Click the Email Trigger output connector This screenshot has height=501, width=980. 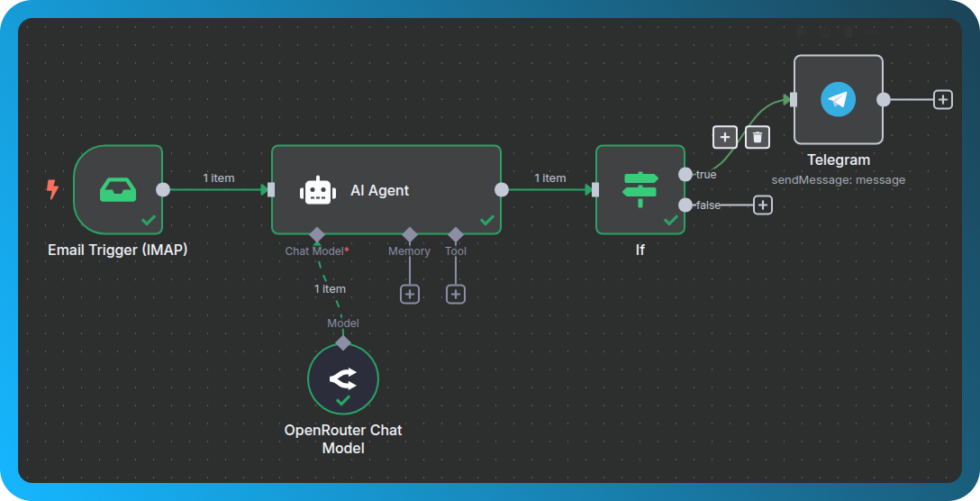163,189
